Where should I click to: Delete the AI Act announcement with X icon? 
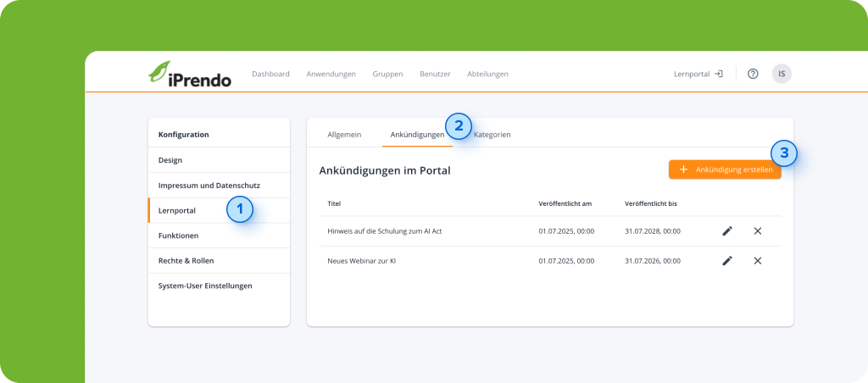[758, 230]
